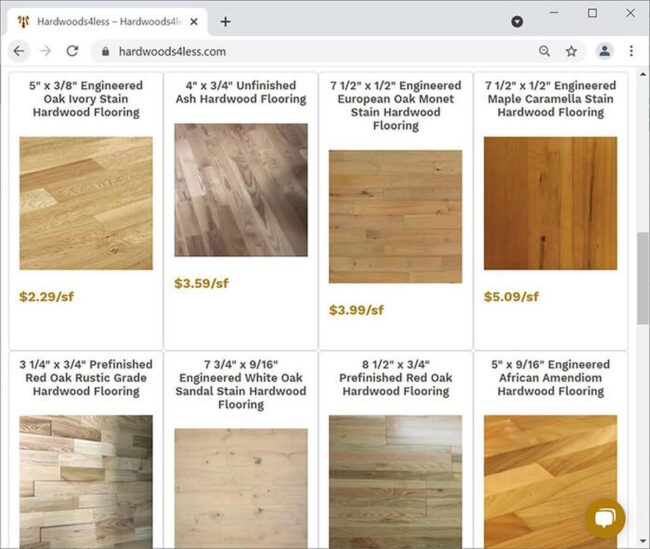Screen dimensions: 650x549
Task: Bookmark this page with the star icon
Action: [571, 51]
